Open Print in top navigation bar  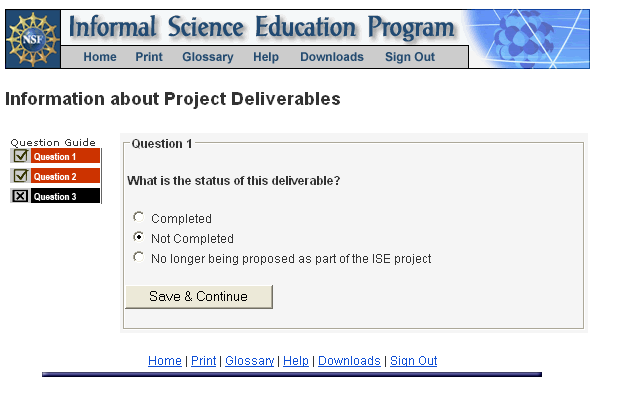(x=149, y=57)
